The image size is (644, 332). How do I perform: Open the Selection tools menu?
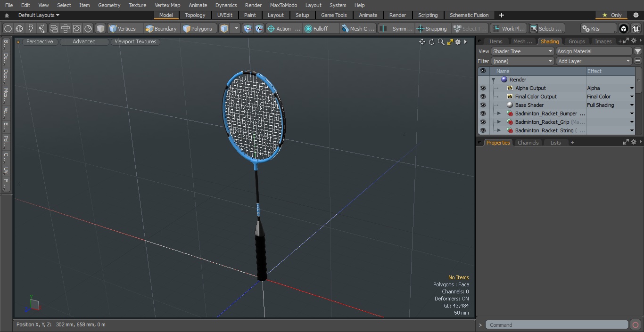pyautogui.click(x=546, y=29)
